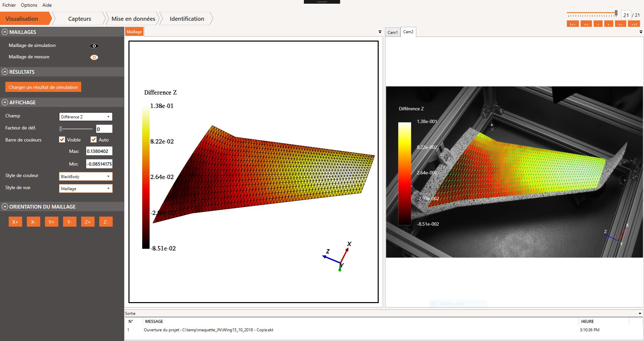Click the N° column header
Image resolution: width=644 pixels, height=341 pixels.
coord(134,321)
